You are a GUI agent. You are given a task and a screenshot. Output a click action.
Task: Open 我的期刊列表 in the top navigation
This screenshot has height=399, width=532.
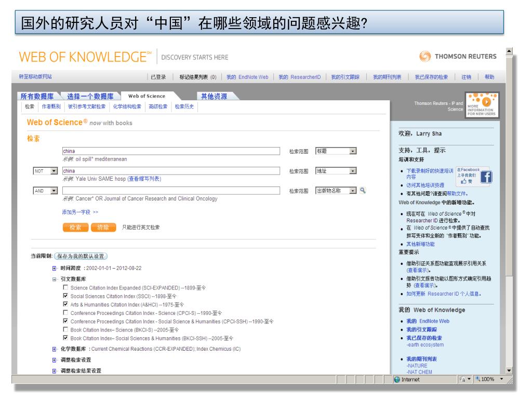(387, 77)
